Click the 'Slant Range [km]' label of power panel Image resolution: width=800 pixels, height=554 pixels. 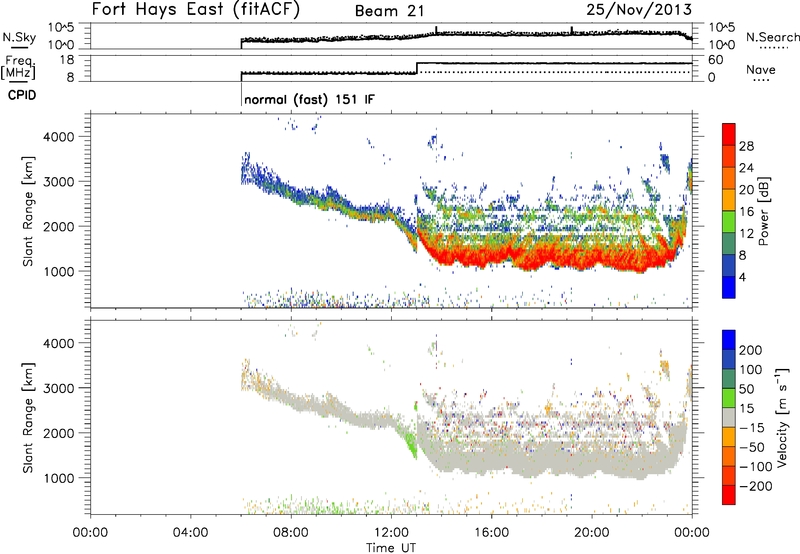28,211
